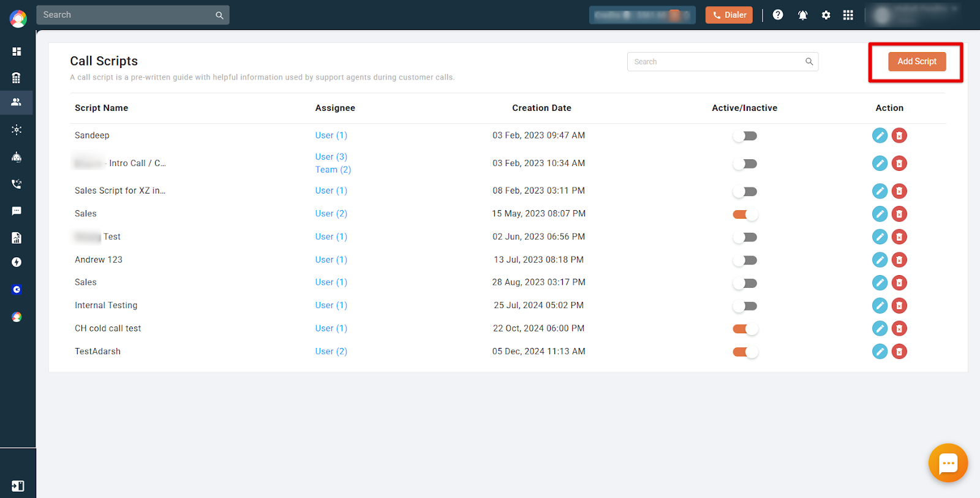Open the reports document icon in sidebar
This screenshot has width=980, height=498.
click(17, 238)
